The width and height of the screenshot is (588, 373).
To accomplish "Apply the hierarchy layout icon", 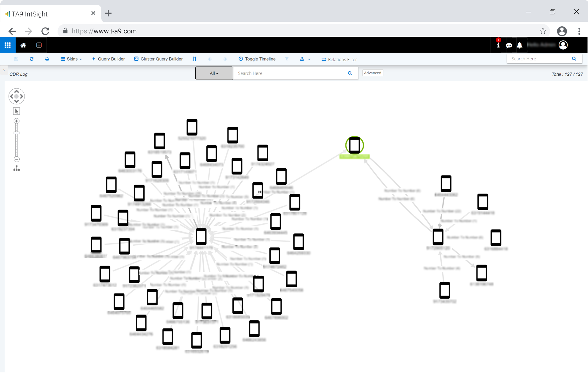I will pyautogui.click(x=17, y=168).
